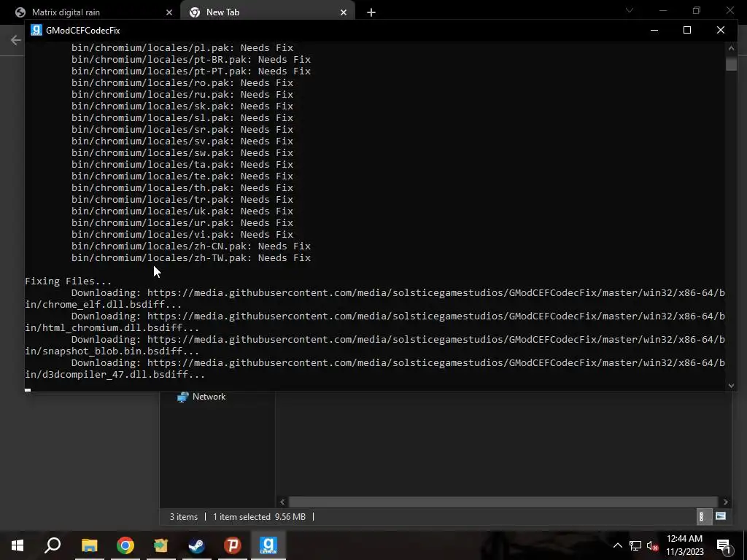
Task: Open Steam from the taskbar
Action: [197, 545]
